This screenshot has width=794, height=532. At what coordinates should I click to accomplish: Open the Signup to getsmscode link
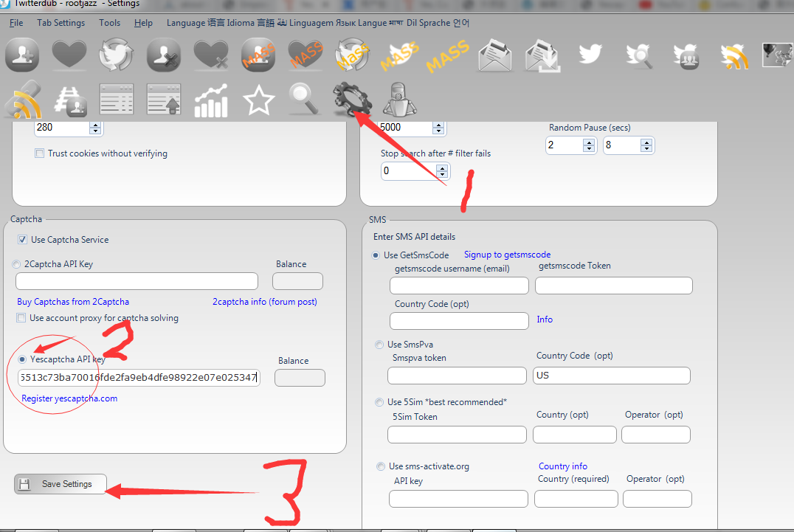pos(508,255)
